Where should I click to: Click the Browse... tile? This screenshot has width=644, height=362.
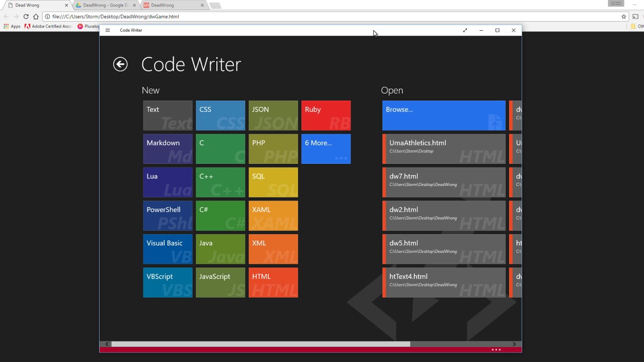click(444, 116)
